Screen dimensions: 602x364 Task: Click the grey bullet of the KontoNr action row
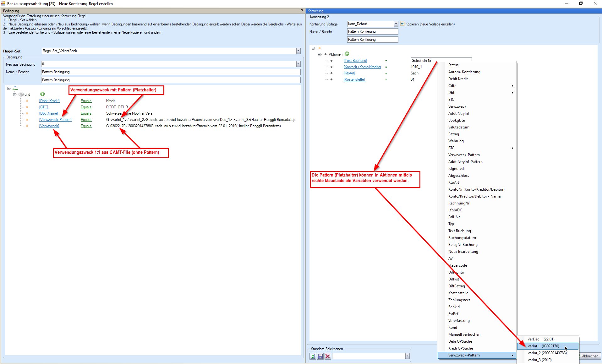tap(331, 67)
